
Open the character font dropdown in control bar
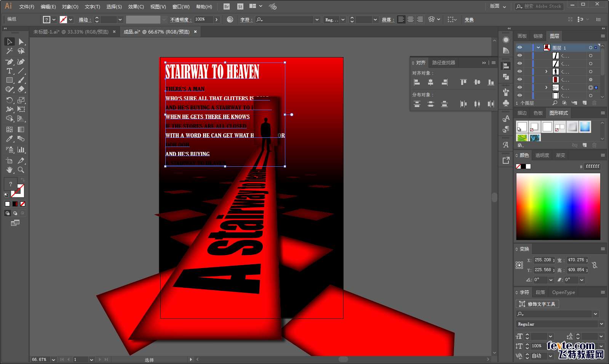(x=317, y=19)
